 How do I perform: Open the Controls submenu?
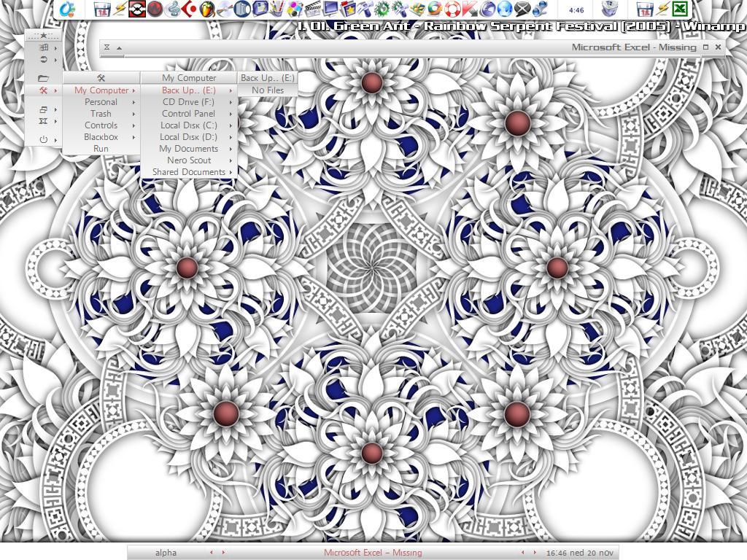(x=101, y=125)
